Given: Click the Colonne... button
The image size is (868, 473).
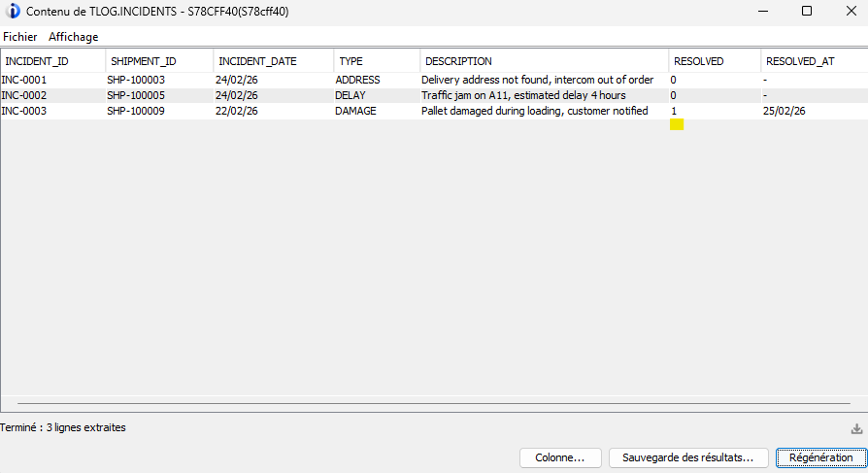Looking at the screenshot, I should tap(560, 457).
